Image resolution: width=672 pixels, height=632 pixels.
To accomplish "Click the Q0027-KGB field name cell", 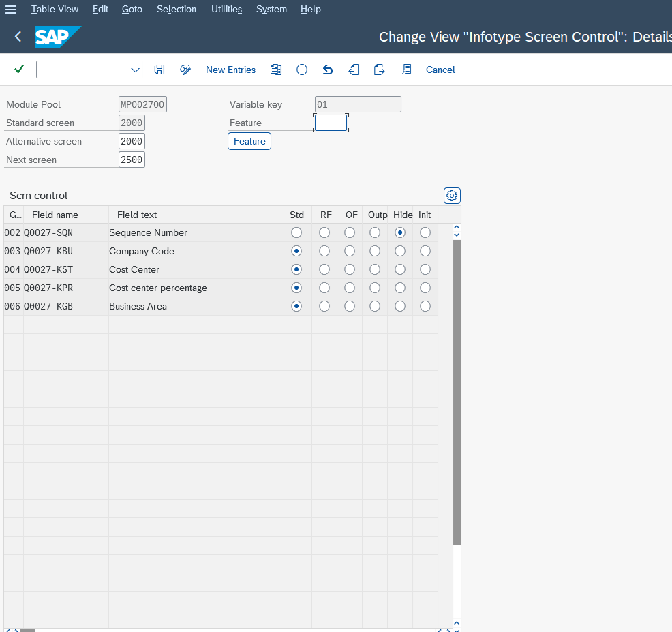I will pos(66,307).
